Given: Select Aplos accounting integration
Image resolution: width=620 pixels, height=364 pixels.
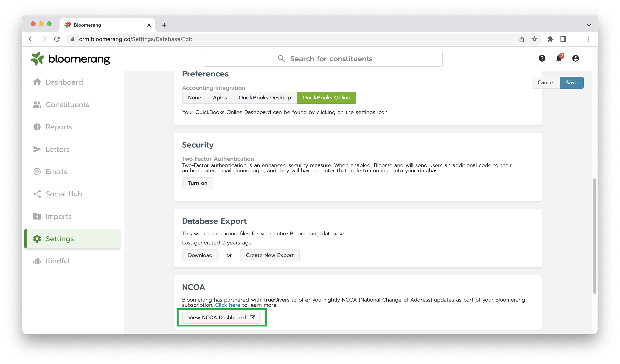Looking at the screenshot, I should (220, 98).
